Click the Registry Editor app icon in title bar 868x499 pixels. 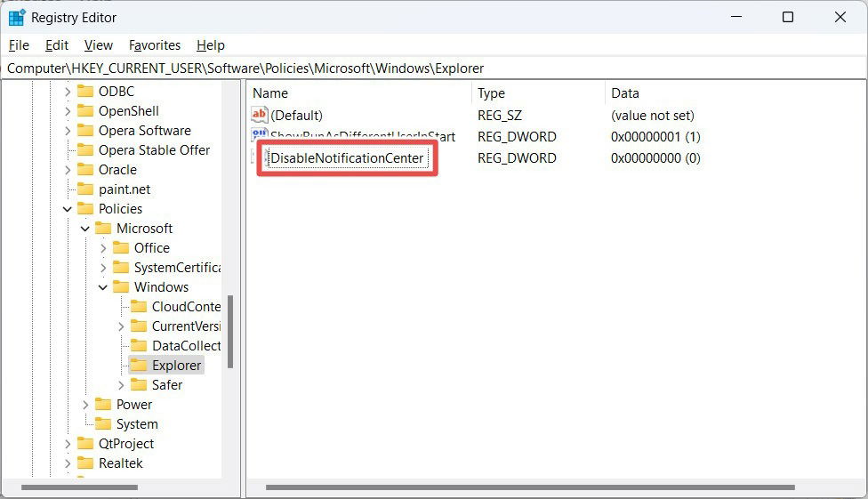coord(17,18)
